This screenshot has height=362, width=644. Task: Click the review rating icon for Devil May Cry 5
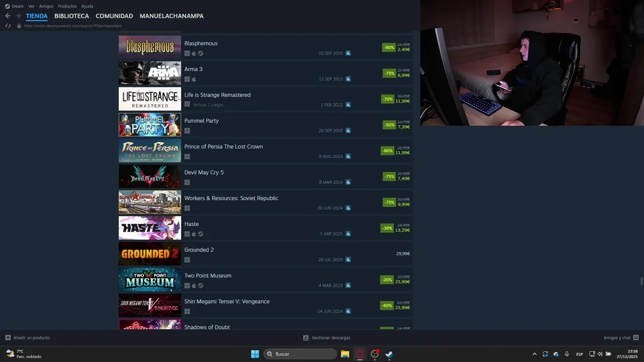pos(348,182)
